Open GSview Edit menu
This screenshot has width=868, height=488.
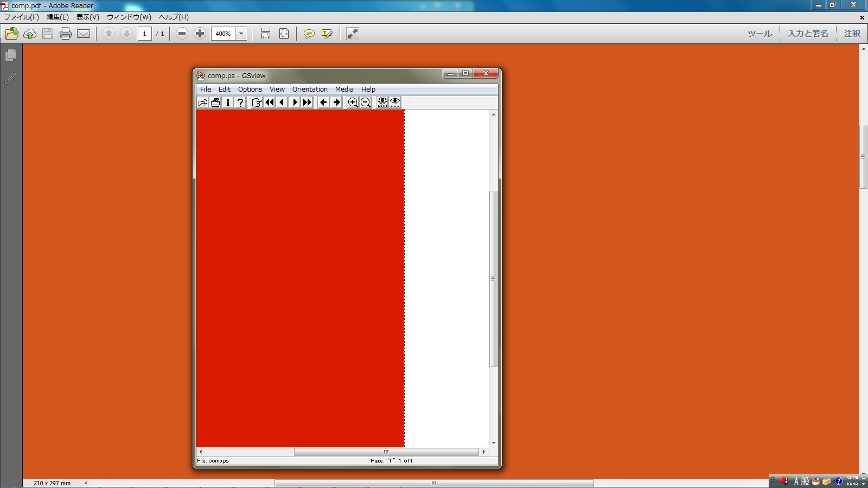click(x=225, y=89)
